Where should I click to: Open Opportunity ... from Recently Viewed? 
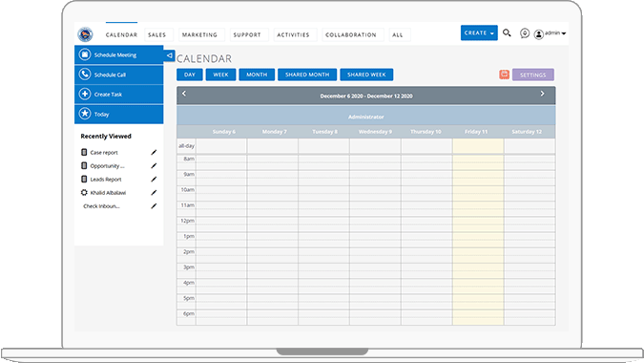point(107,166)
